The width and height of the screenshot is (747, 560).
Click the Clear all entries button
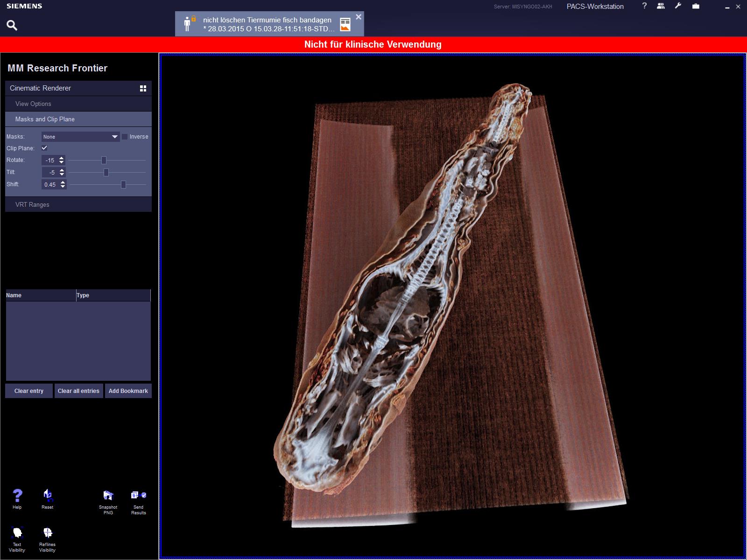[x=78, y=391]
